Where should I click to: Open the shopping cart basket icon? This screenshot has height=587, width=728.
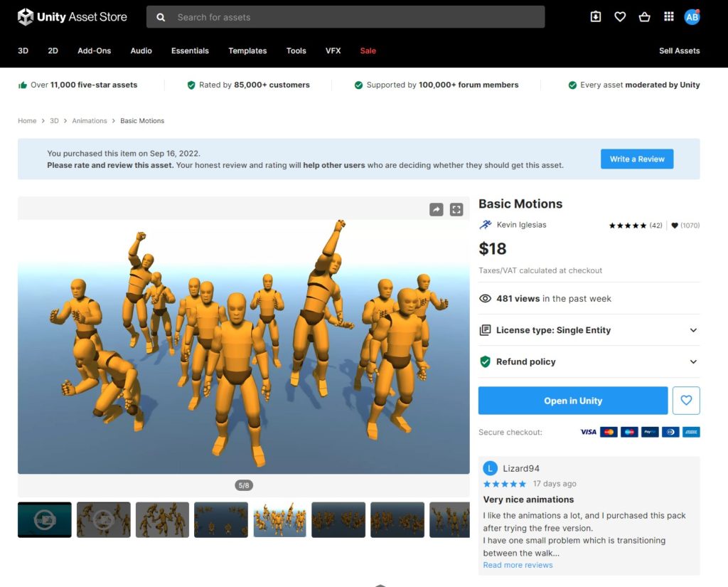coord(644,17)
